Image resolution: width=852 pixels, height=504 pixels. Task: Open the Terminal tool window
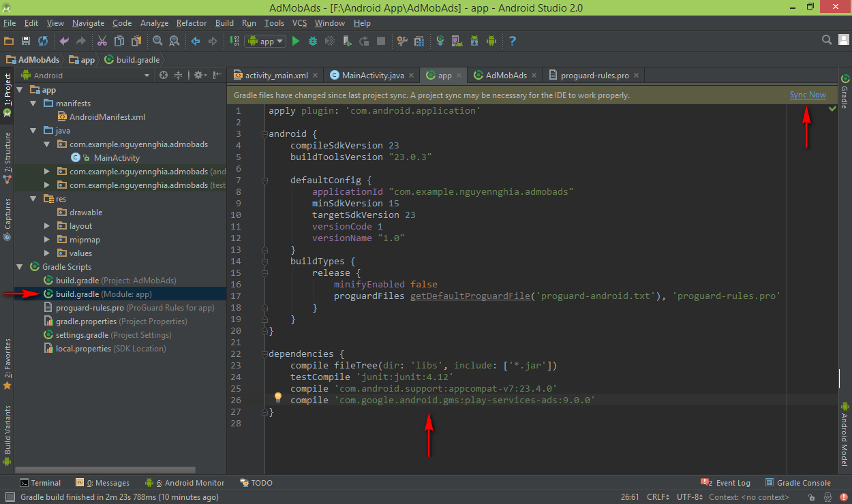(x=40, y=483)
